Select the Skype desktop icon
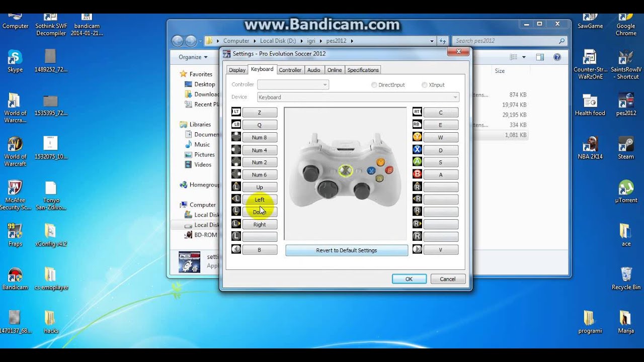The image size is (644, 362). [15, 61]
